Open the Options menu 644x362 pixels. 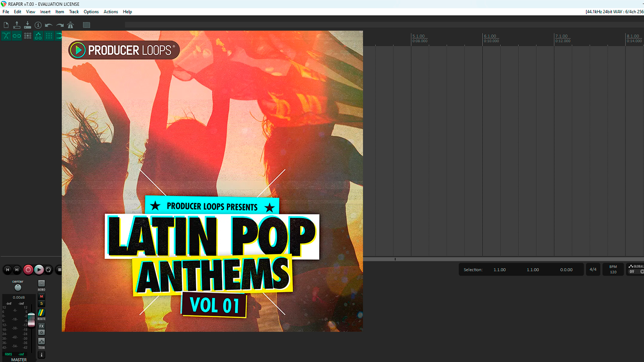pyautogui.click(x=91, y=12)
